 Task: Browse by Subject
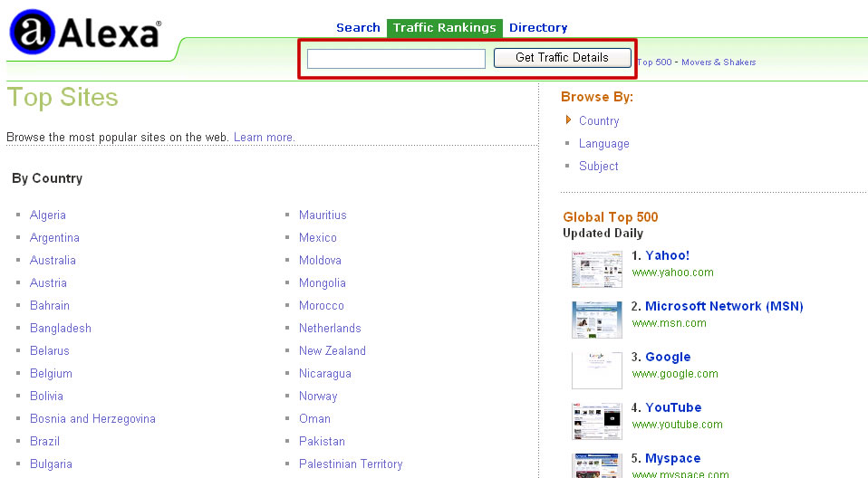pyautogui.click(x=599, y=167)
